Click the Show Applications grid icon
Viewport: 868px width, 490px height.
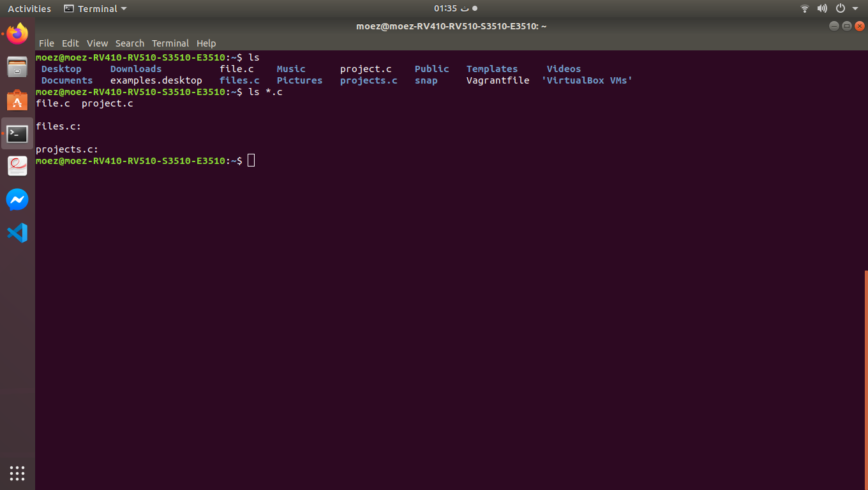click(17, 473)
